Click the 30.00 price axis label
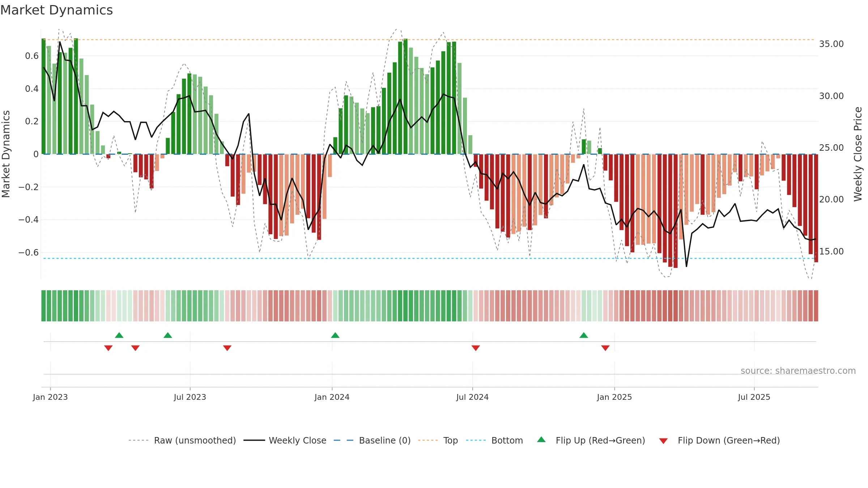The width and height of the screenshot is (868, 488). (831, 96)
